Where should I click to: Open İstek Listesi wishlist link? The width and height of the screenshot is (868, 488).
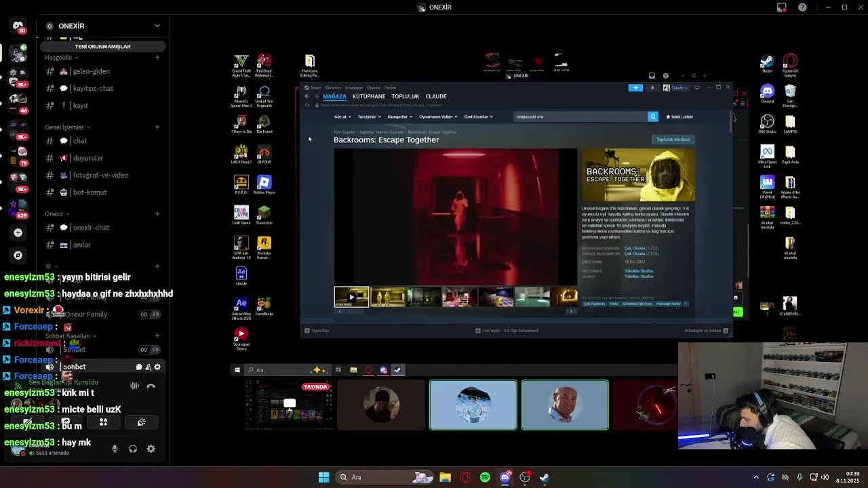[679, 117]
